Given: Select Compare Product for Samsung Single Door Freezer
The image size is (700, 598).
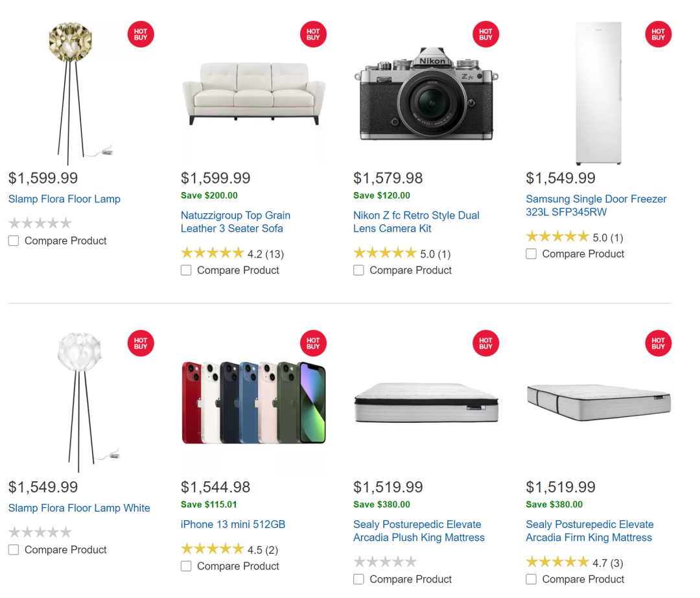Looking at the screenshot, I should tap(531, 254).
